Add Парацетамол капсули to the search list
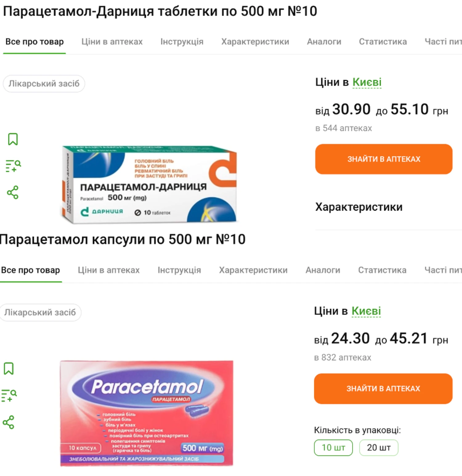The width and height of the screenshot is (462, 476). point(9,395)
